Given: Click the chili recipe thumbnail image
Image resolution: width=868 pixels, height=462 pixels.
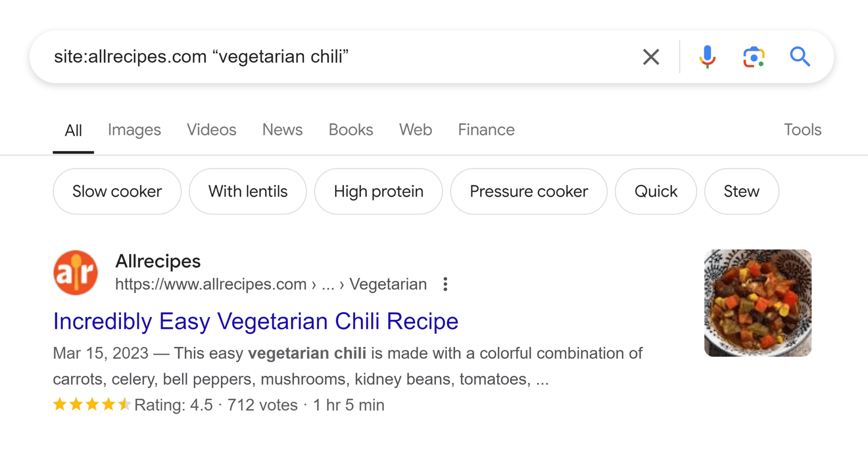Looking at the screenshot, I should [758, 303].
